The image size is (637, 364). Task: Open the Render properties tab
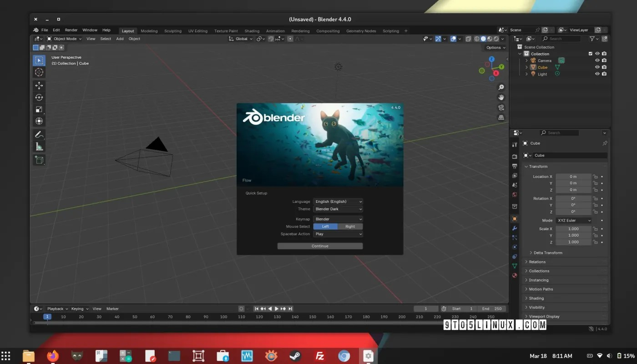click(515, 156)
